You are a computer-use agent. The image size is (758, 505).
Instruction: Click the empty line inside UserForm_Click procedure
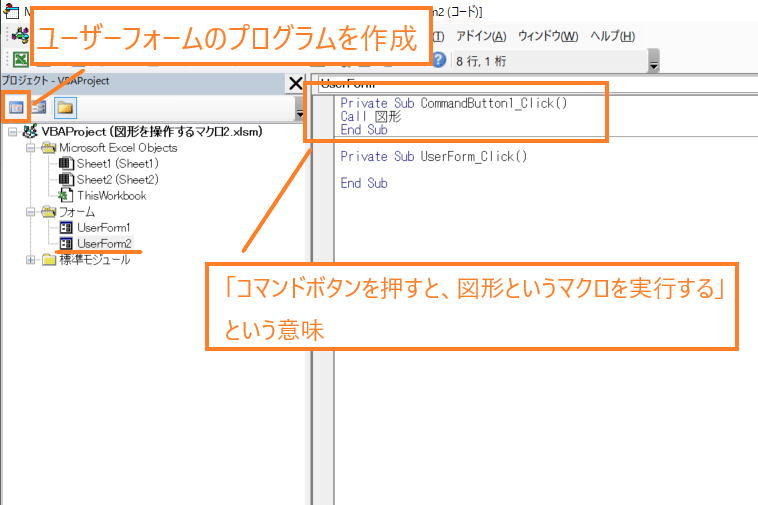tap(546, 170)
